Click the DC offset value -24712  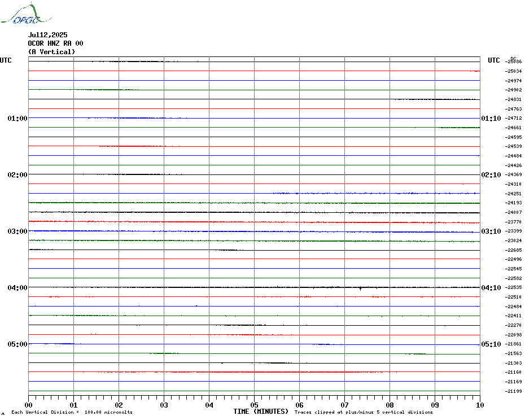pos(513,118)
